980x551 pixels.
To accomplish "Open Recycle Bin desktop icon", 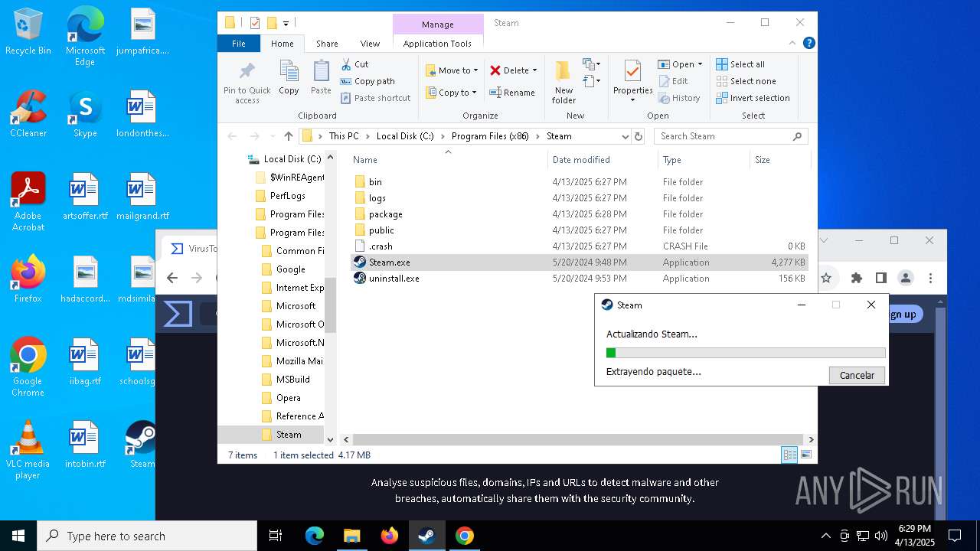I will (x=28, y=32).
